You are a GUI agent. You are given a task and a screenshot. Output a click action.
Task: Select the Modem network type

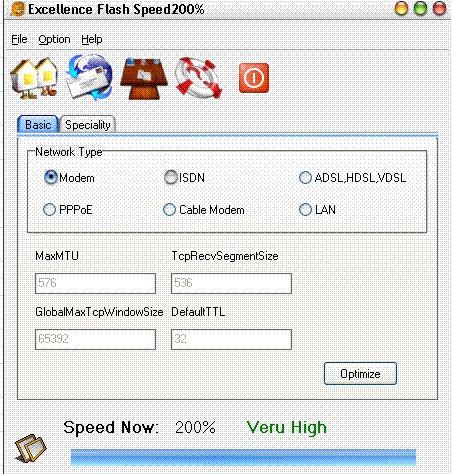69,178
